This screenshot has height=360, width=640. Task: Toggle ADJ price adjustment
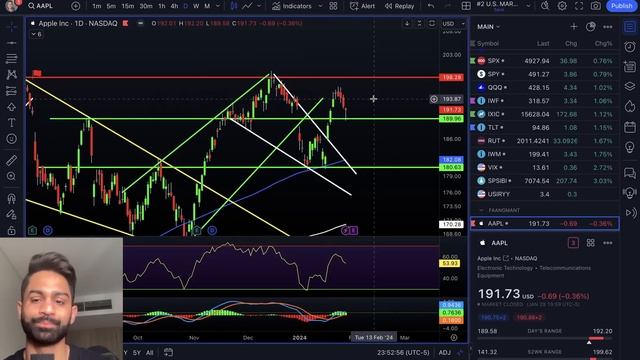coord(444,353)
